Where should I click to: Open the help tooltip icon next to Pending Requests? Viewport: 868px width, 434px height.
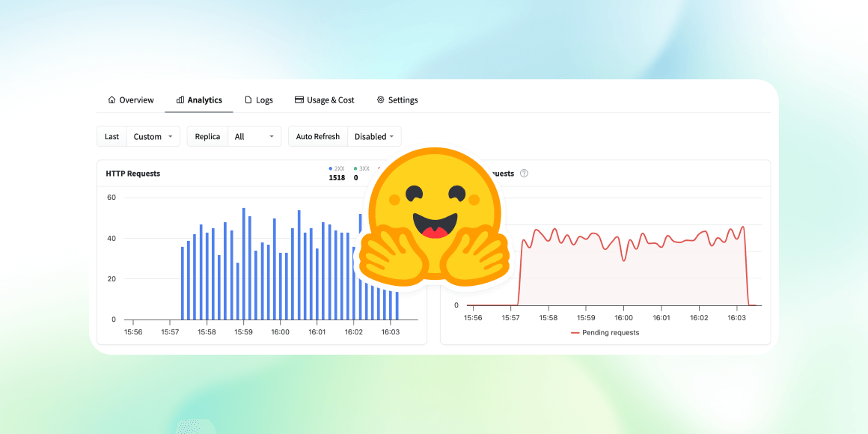click(x=524, y=173)
